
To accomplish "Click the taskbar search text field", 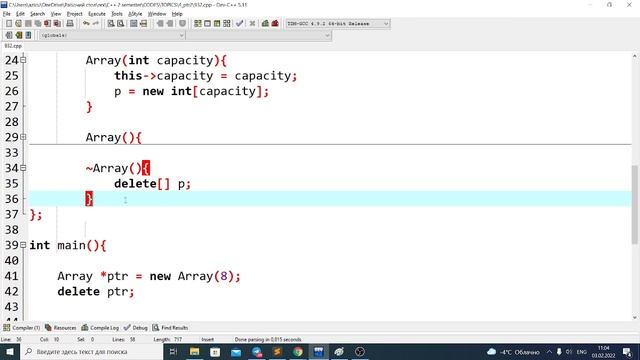I will tap(92, 351).
